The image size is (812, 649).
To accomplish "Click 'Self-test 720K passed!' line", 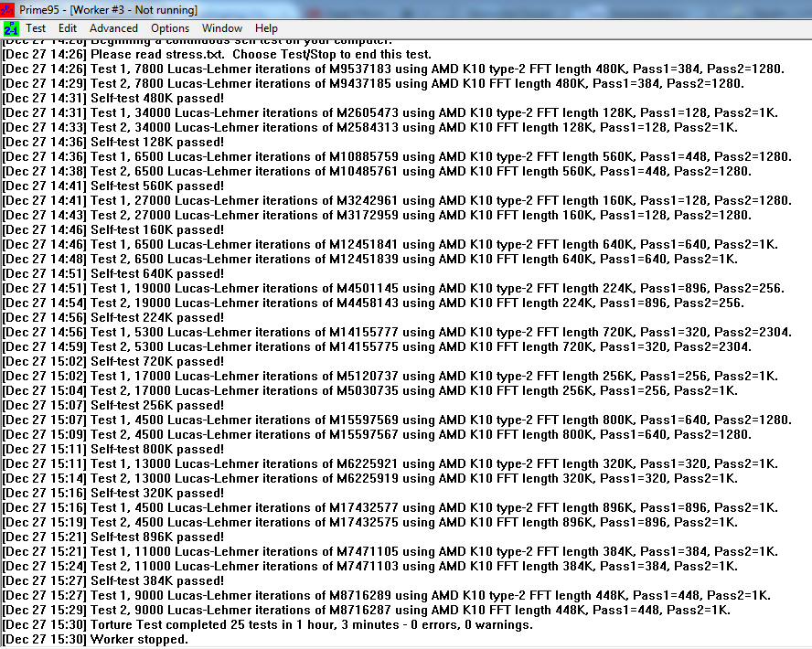I will coord(113,361).
